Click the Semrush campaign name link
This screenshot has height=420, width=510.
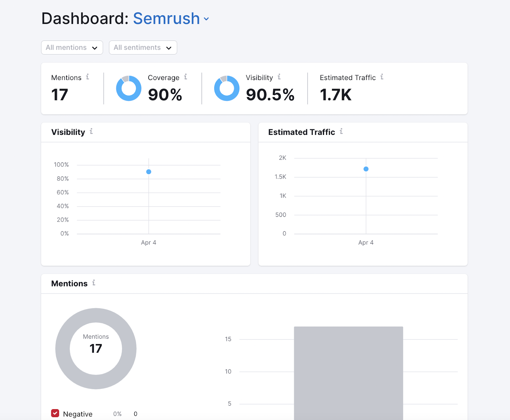[x=166, y=18]
